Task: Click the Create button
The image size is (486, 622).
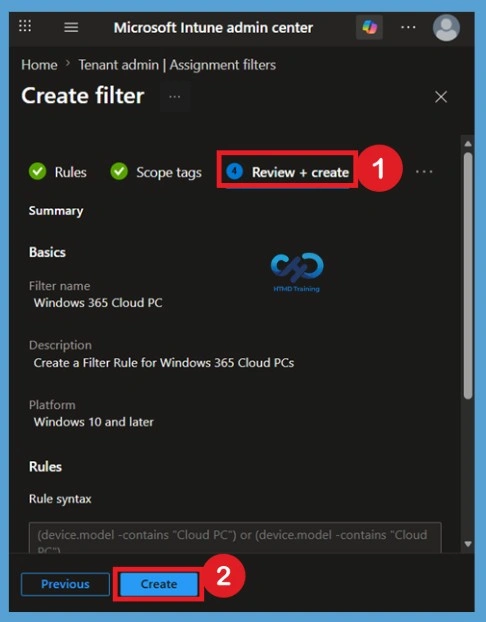Action: [159, 584]
